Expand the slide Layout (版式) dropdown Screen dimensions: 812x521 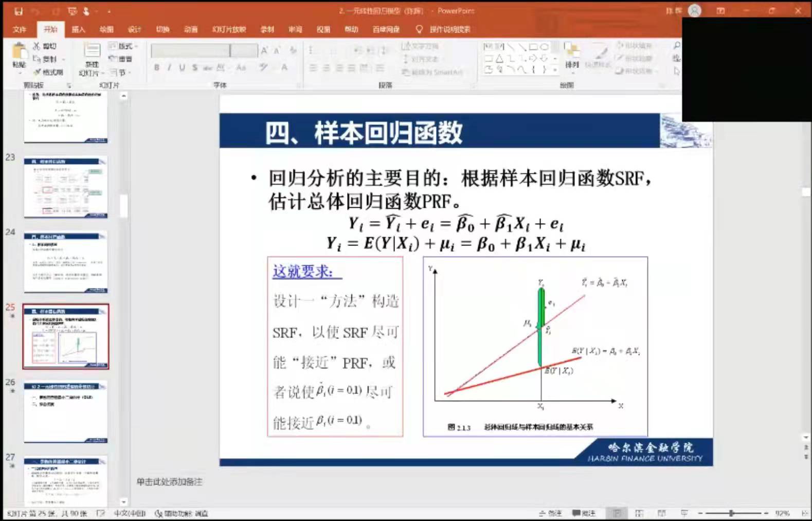pyautogui.click(x=123, y=46)
